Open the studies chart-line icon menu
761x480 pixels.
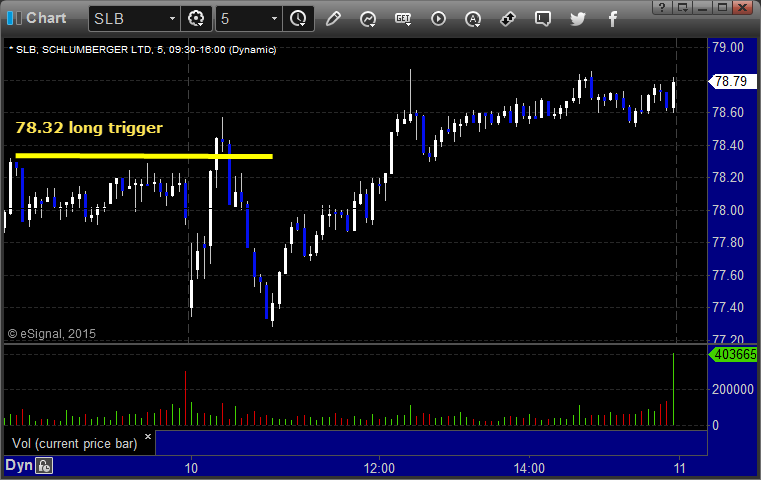[368, 19]
